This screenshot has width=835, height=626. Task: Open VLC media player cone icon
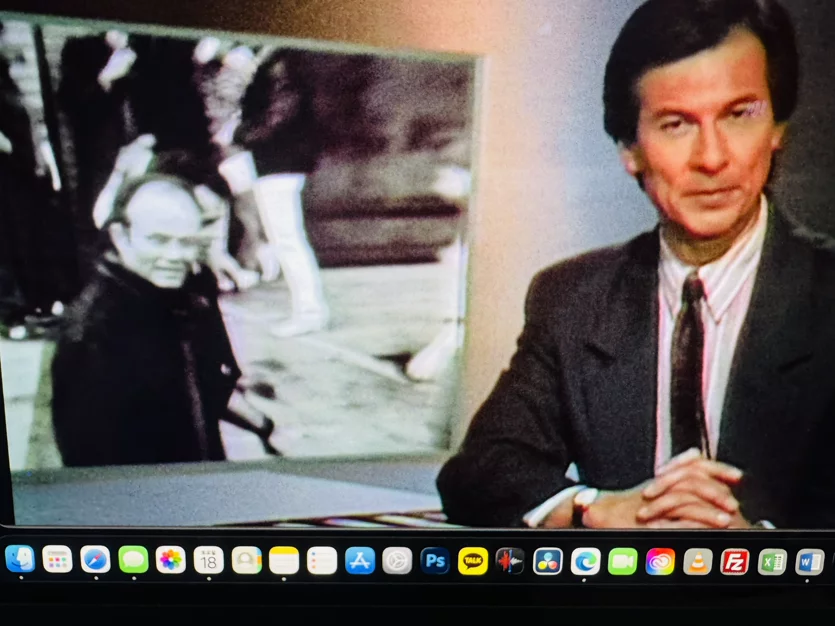(698, 562)
